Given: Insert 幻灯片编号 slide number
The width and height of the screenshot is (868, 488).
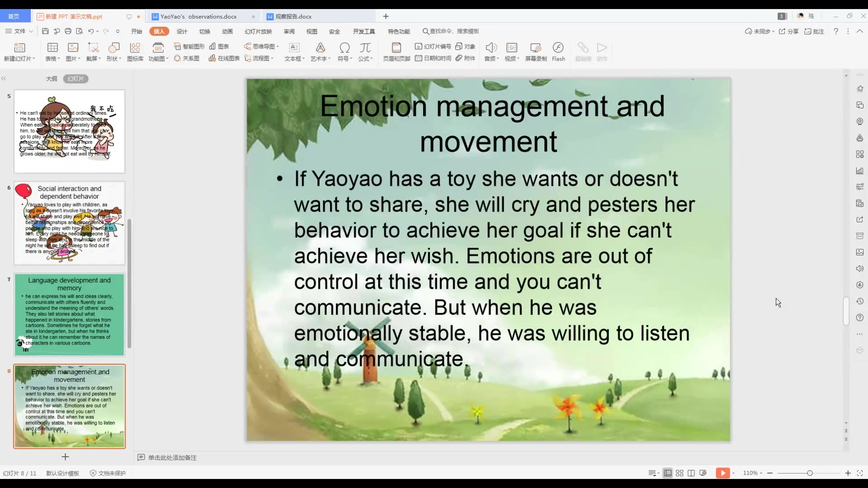Looking at the screenshot, I should pyautogui.click(x=433, y=47).
